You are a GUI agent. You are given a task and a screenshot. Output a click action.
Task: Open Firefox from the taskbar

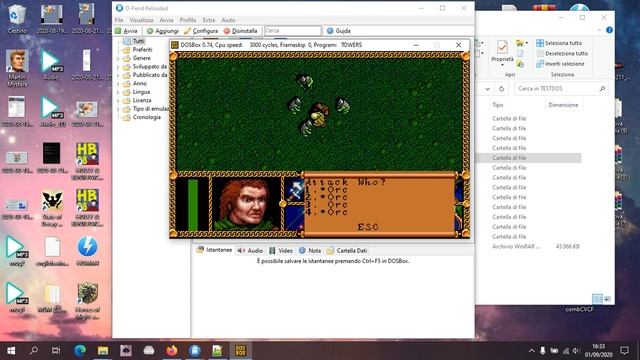(172, 351)
